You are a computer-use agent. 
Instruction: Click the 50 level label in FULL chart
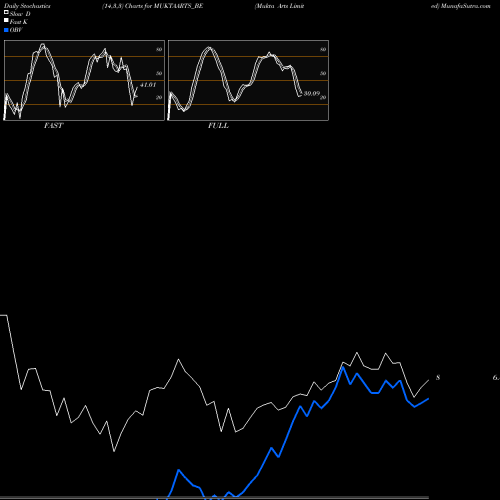323,73
